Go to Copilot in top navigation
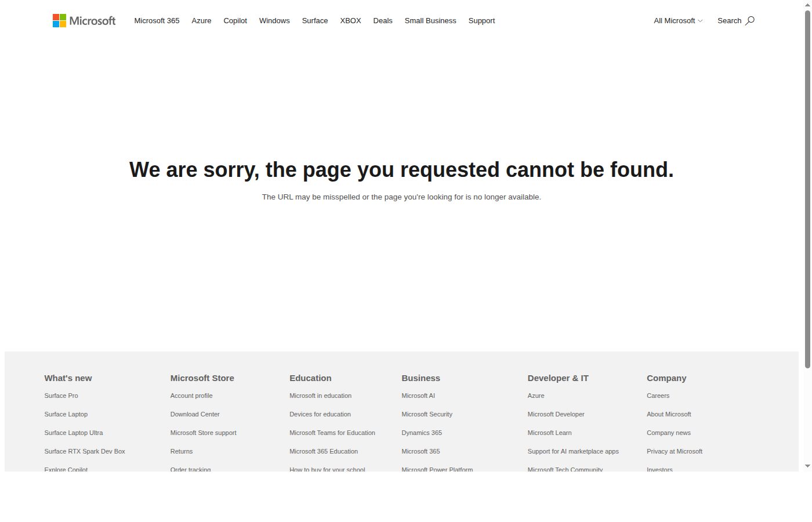 pos(235,20)
